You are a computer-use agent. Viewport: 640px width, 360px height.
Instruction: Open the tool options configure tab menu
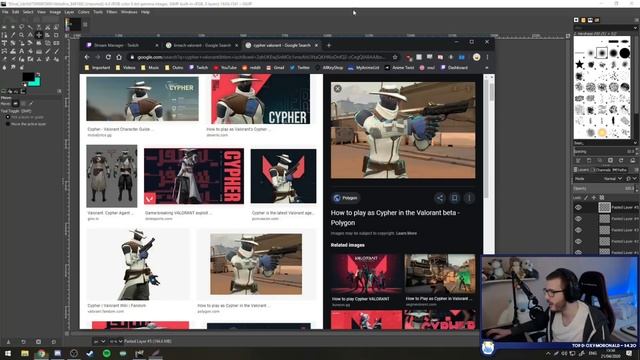point(59,91)
